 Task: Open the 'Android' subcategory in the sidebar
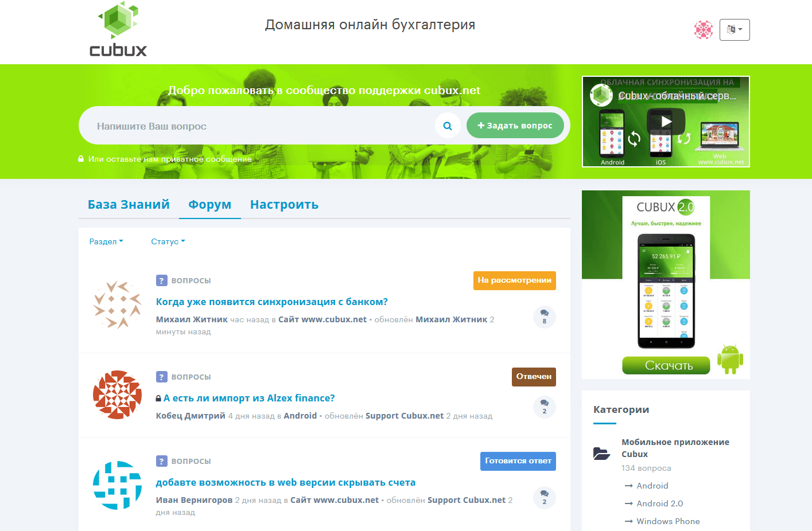click(x=652, y=486)
